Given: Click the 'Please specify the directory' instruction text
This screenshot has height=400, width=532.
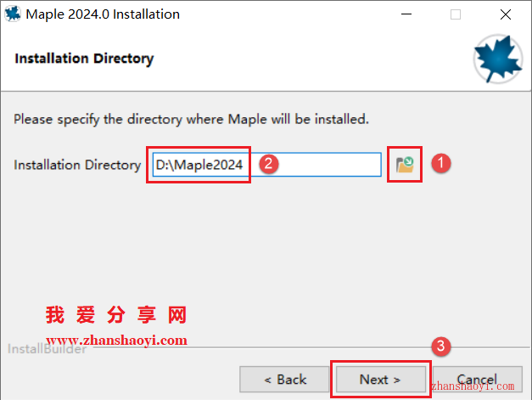Looking at the screenshot, I should (191, 120).
